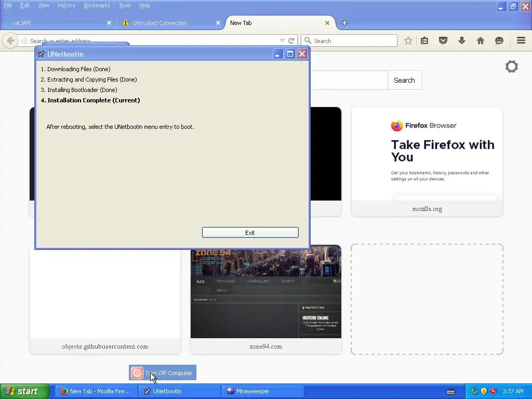Click Exit button in UNetbootin
This screenshot has height=399, width=532.
tap(250, 232)
